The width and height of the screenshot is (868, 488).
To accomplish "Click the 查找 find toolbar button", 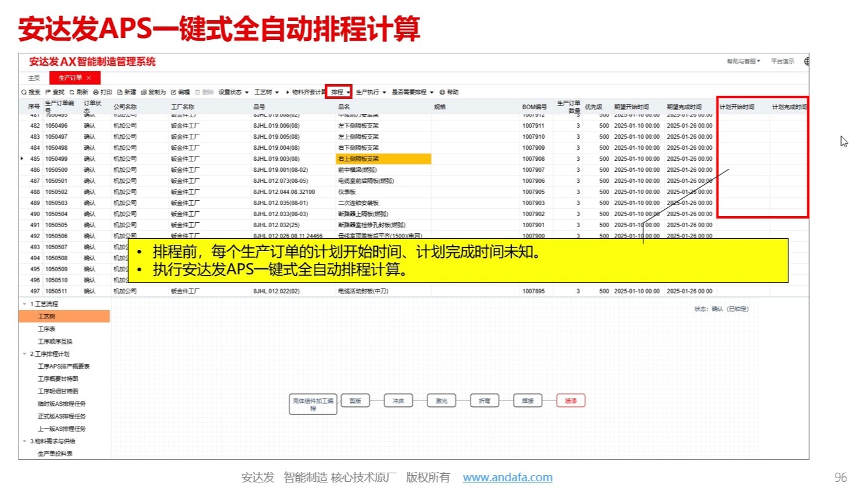I will pos(55,92).
